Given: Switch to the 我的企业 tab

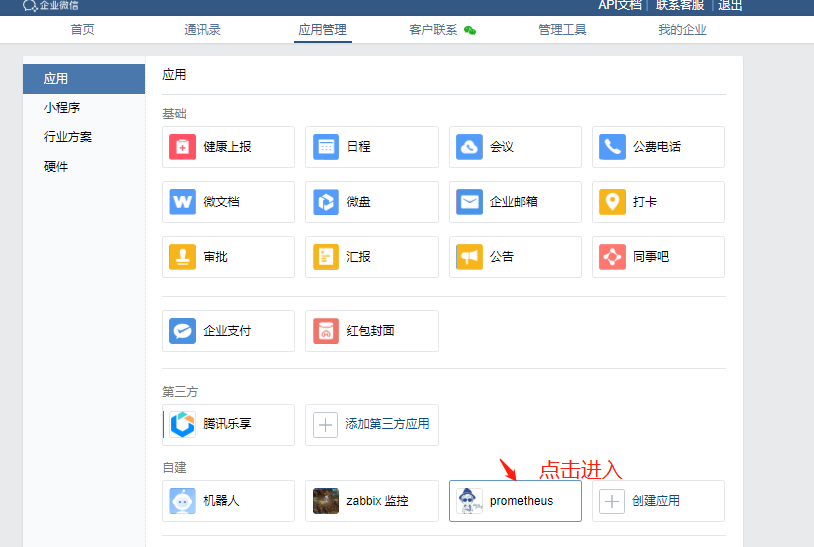Looking at the screenshot, I should (x=682, y=30).
